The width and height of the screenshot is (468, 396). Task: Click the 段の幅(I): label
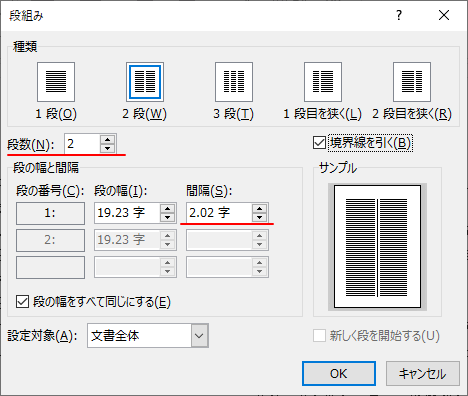tap(120, 191)
